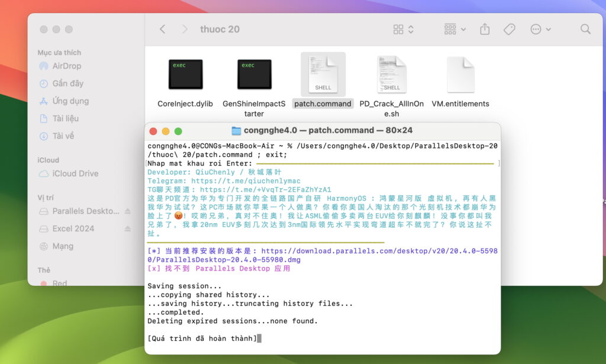Select iCloud Drive in the sidebar

coord(75,173)
